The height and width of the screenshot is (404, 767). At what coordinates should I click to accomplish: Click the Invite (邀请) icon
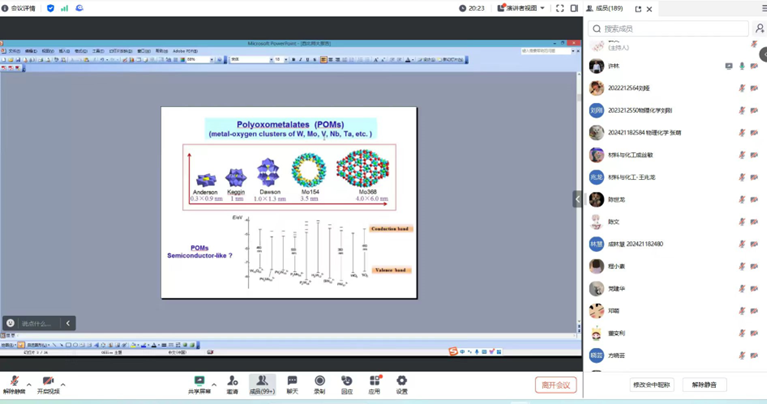pyautogui.click(x=232, y=384)
